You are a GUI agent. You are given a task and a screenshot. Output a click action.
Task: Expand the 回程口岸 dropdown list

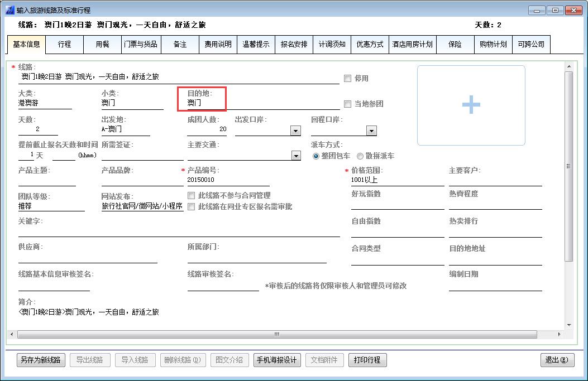(x=371, y=131)
